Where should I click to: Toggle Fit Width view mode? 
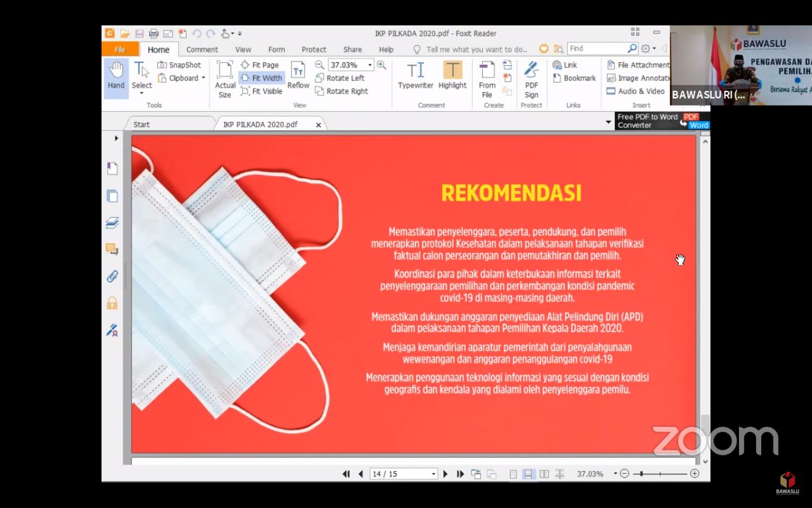262,78
